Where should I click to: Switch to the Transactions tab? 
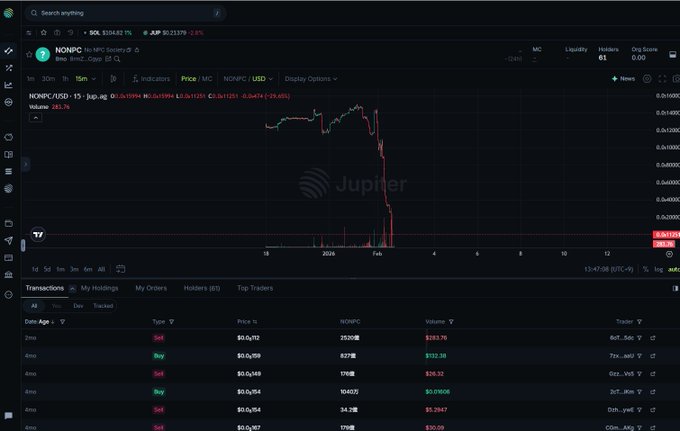(45, 288)
